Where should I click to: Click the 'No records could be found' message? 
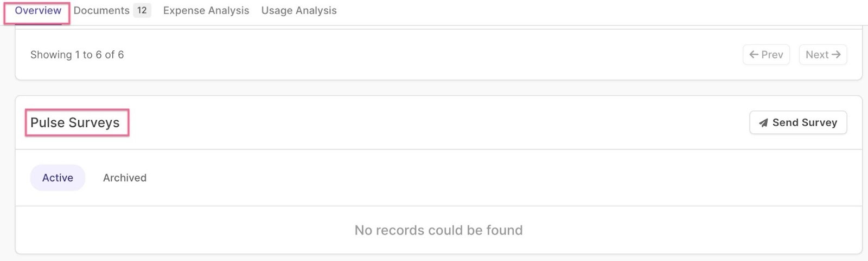(x=438, y=230)
